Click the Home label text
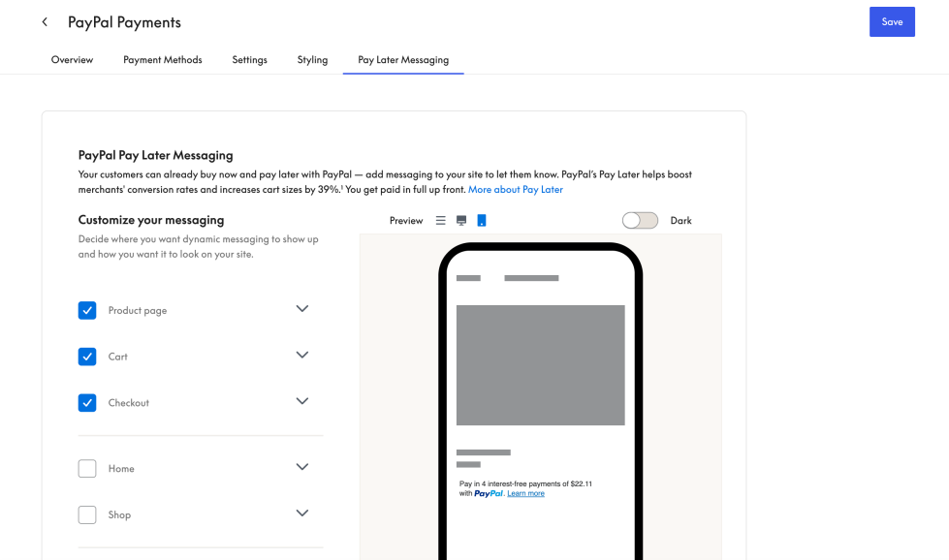The image size is (949, 560). pyautogui.click(x=121, y=469)
